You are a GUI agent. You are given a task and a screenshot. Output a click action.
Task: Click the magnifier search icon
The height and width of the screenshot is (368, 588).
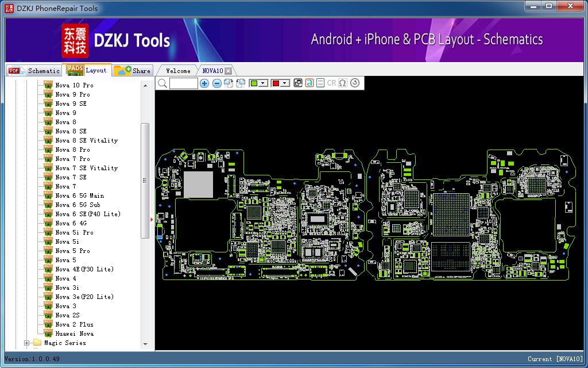[163, 83]
